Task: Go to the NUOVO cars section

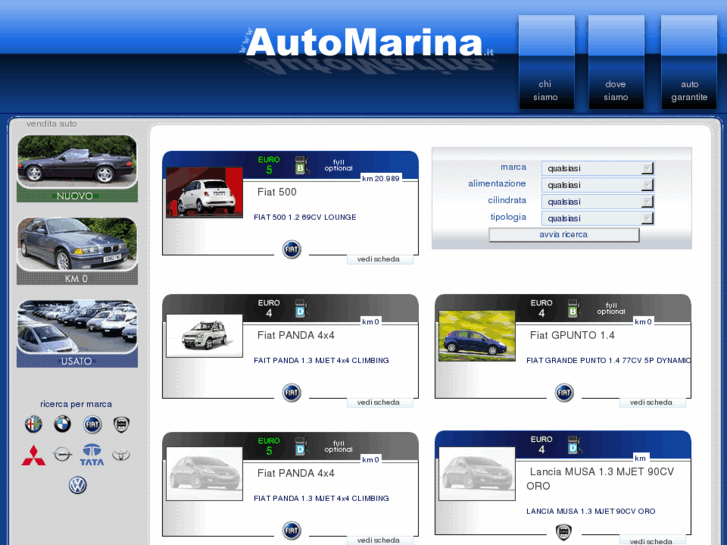Action: 77,168
